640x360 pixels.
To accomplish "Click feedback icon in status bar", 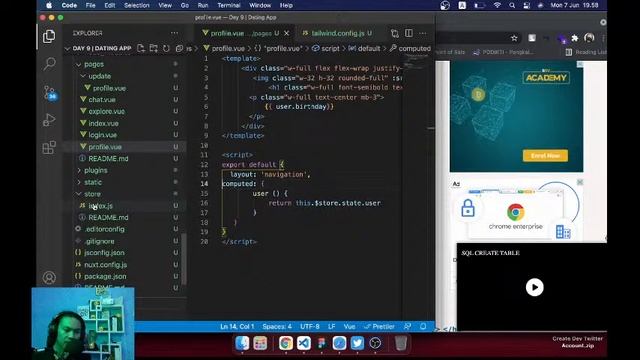I will [x=407, y=327].
